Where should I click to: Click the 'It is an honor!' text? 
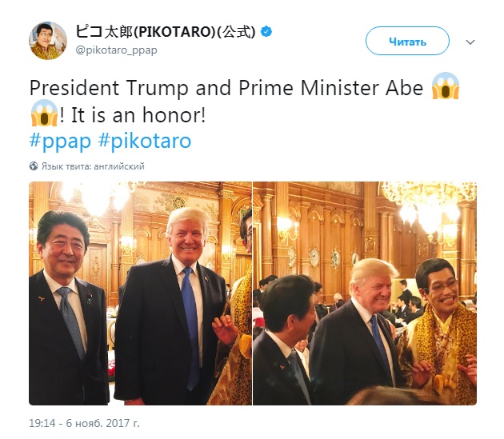(x=138, y=114)
